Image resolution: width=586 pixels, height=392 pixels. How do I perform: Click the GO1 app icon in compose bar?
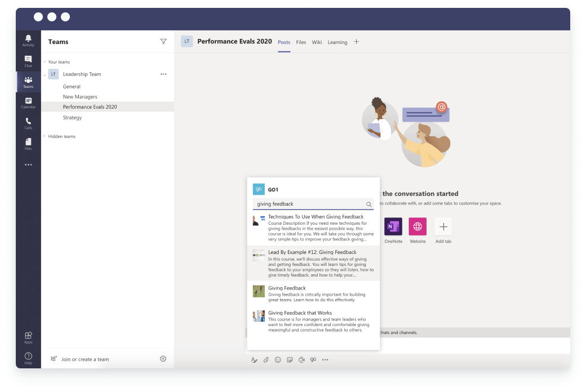click(x=313, y=359)
